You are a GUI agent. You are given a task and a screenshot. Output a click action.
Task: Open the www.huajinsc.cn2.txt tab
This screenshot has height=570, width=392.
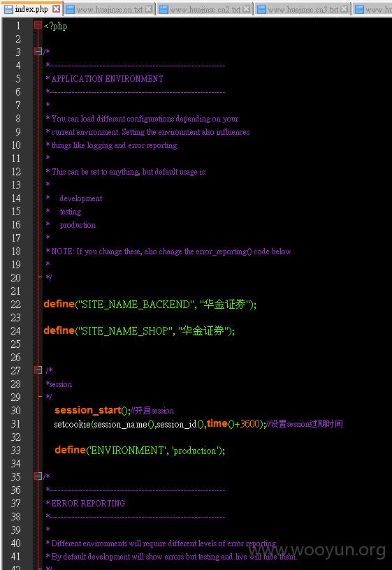[x=205, y=10]
